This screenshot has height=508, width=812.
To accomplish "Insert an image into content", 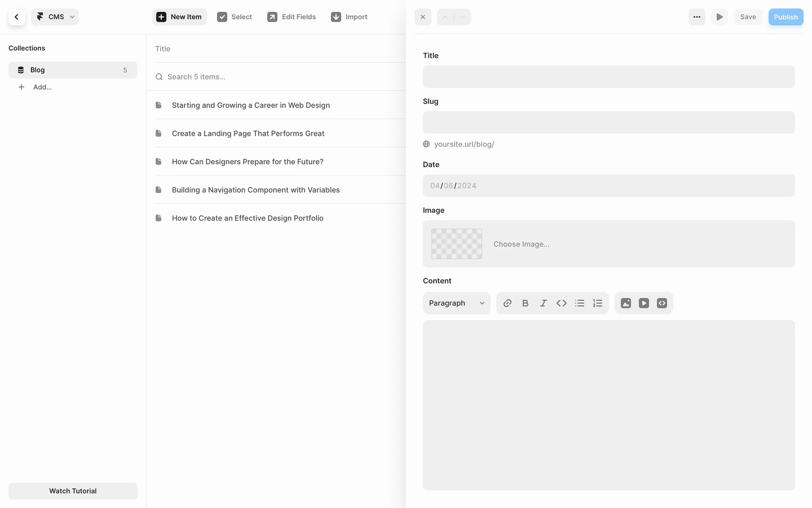I will pos(626,303).
